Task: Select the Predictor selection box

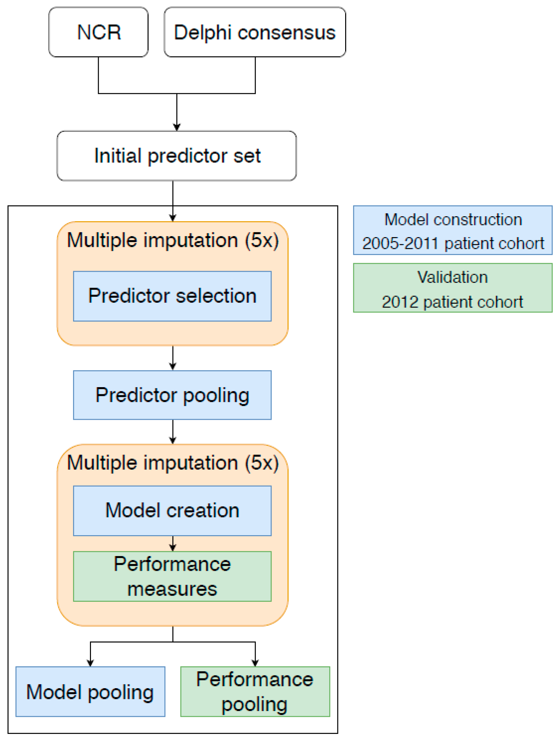Action: [172, 296]
